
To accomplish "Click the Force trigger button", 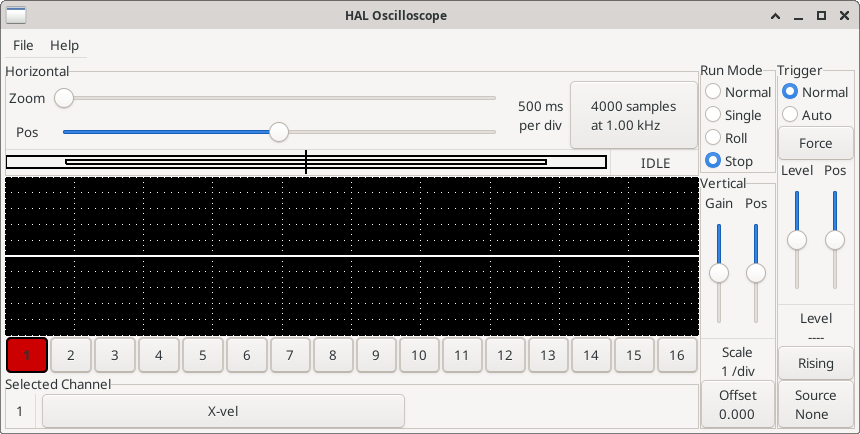I will click(x=815, y=143).
